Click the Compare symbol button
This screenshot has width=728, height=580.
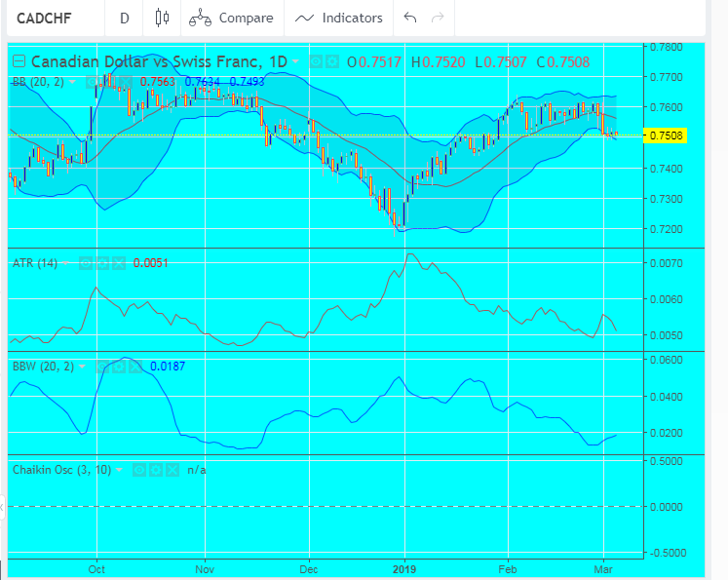pos(217,18)
